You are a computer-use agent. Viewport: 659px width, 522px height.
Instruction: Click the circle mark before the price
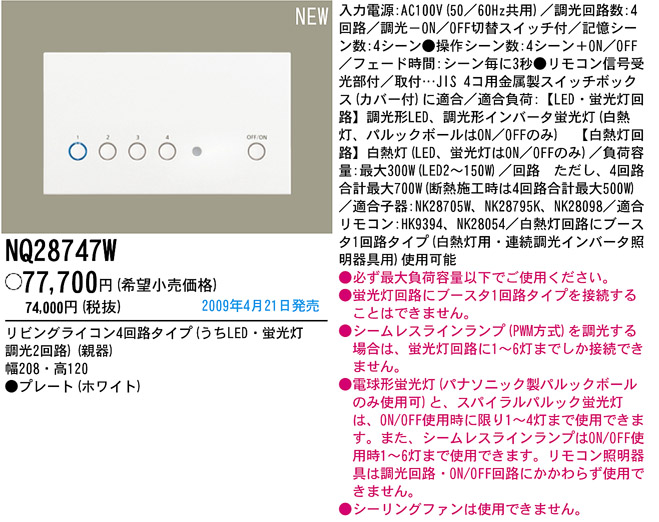13,280
